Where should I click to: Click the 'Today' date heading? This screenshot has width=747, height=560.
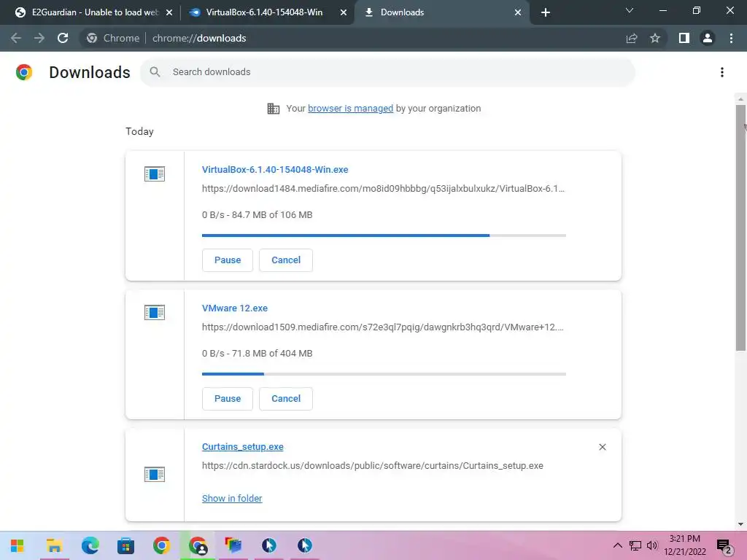139,131
